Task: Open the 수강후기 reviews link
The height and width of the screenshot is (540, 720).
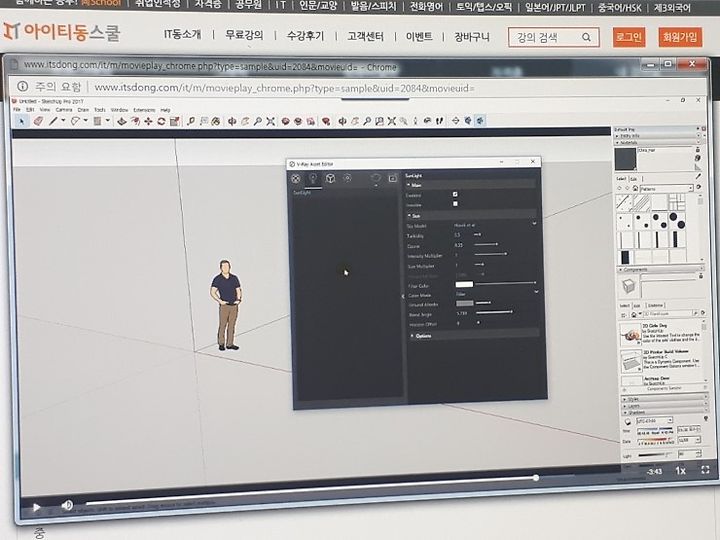Action: (x=305, y=35)
